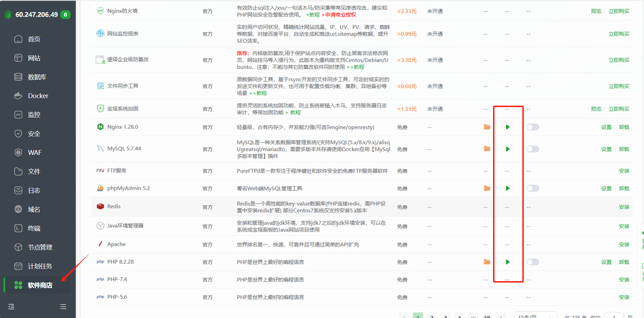This screenshot has height=318, width=644.
Task: Collapse the sidebar using the bottom-left icon
Action: [11, 306]
